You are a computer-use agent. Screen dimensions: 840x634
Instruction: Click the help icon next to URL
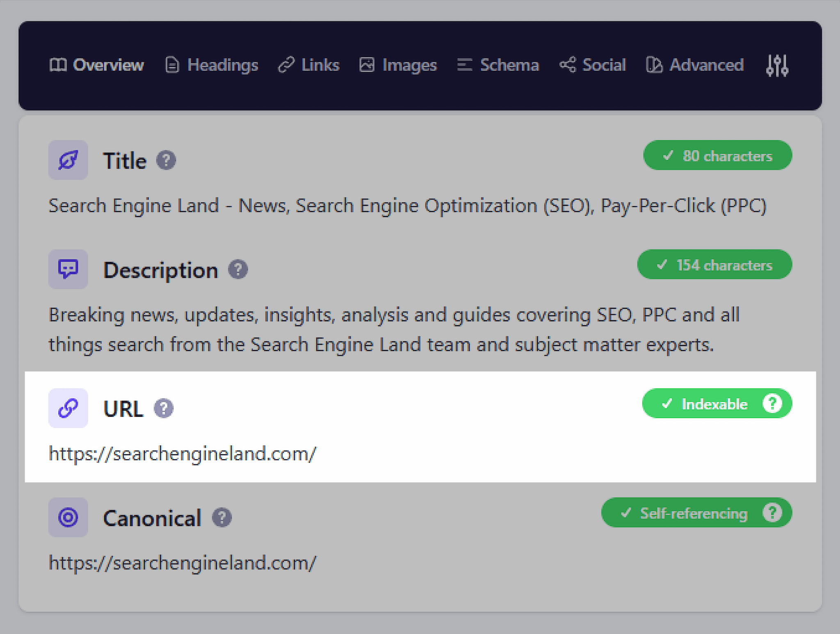click(x=164, y=408)
